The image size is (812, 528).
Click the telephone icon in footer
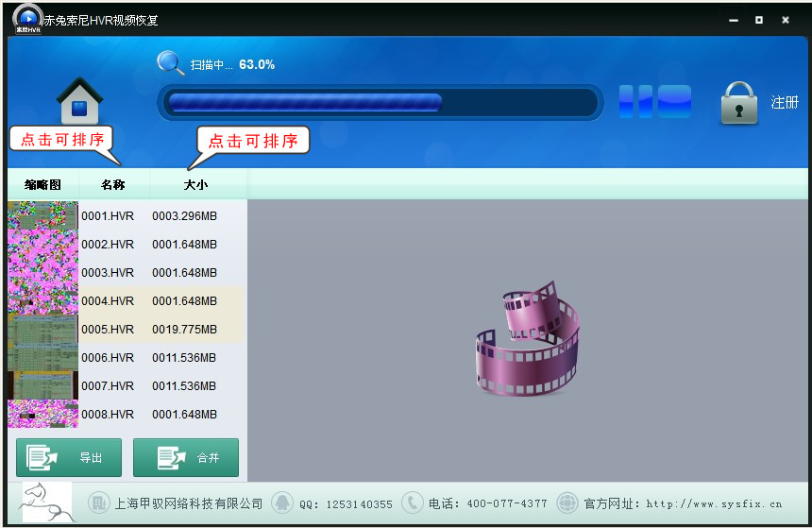tap(413, 502)
